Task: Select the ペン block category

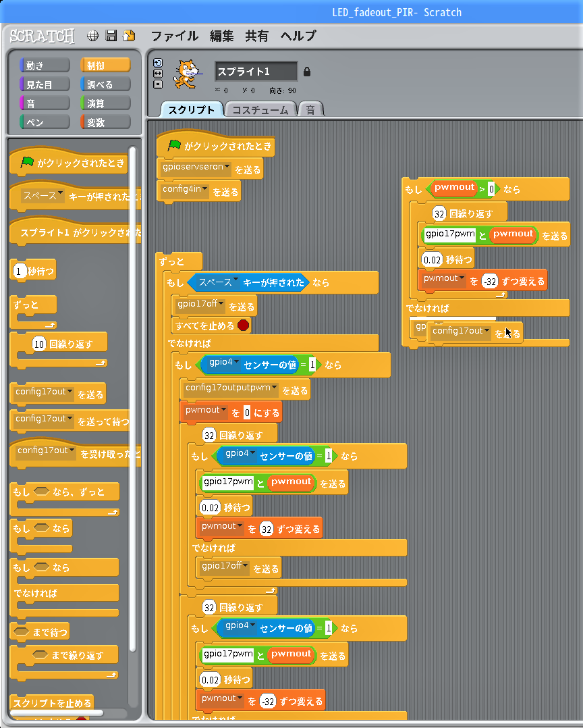Action: (x=45, y=122)
